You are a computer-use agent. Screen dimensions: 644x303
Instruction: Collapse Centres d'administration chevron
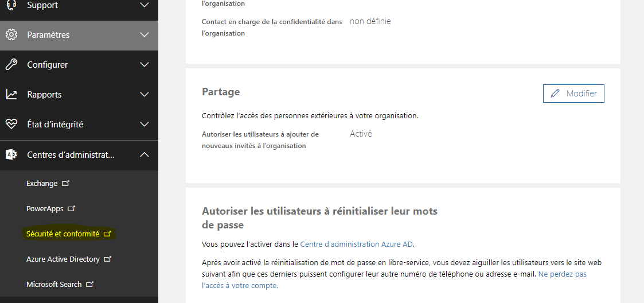144,154
